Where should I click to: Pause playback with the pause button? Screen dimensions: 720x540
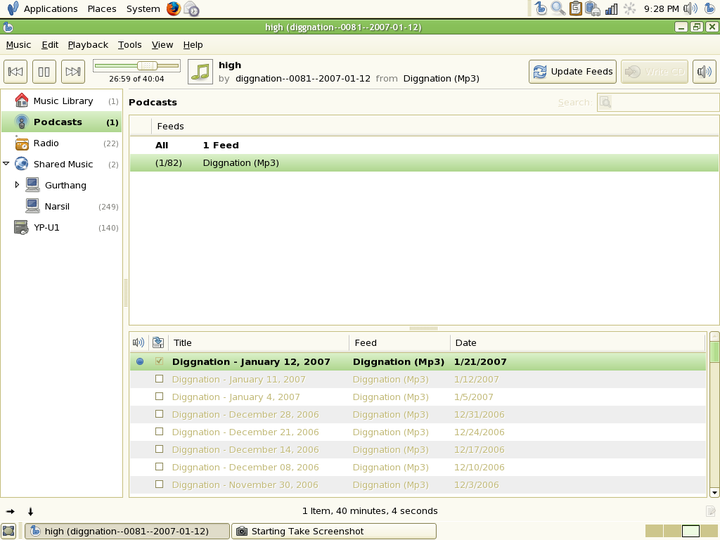tap(44, 71)
